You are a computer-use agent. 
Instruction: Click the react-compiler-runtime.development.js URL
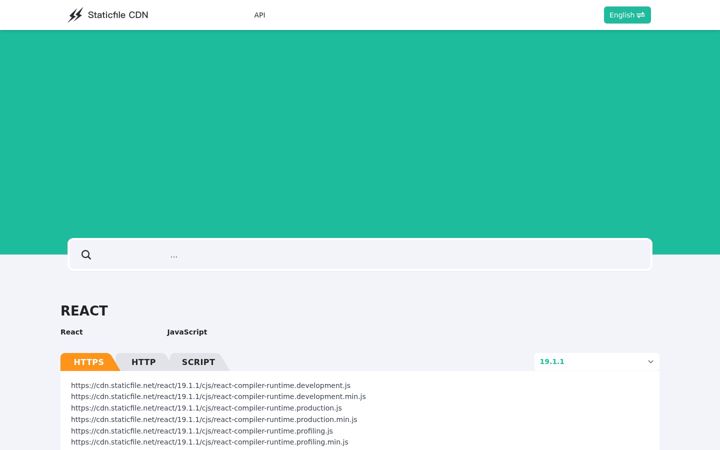click(x=210, y=385)
